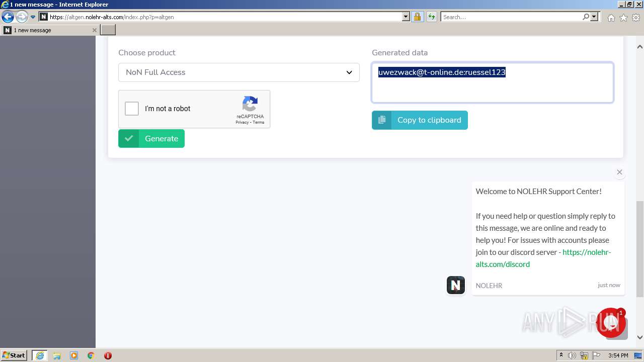Open Windows Explorer folder taskbar icon
The image size is (644, 362).
coord(57,355)
